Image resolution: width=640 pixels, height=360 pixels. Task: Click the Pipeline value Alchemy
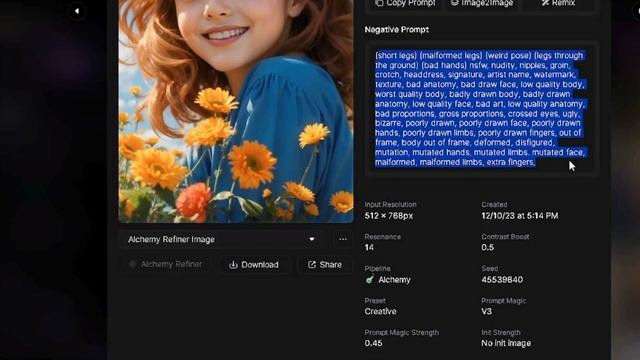(394, 280)
